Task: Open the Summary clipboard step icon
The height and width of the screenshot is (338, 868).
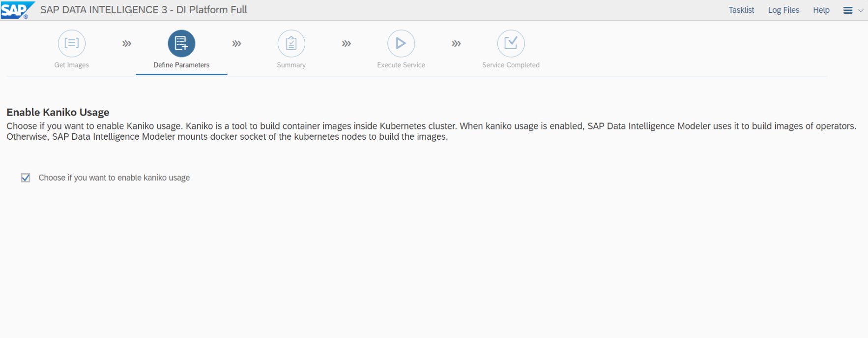Action: (x=291, y=44)
